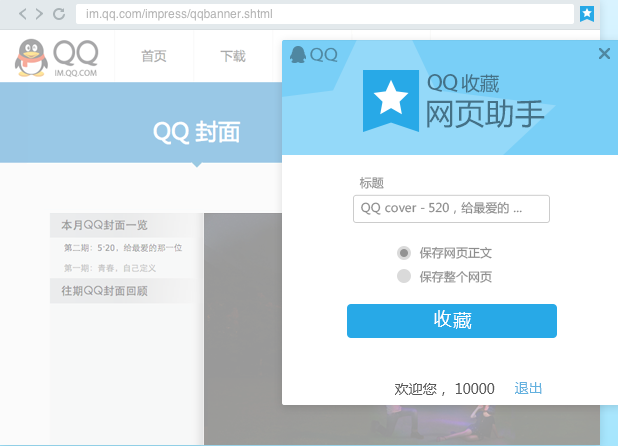618x446 pixels.
Task: Click the address bar URL field
Action: 324,14
